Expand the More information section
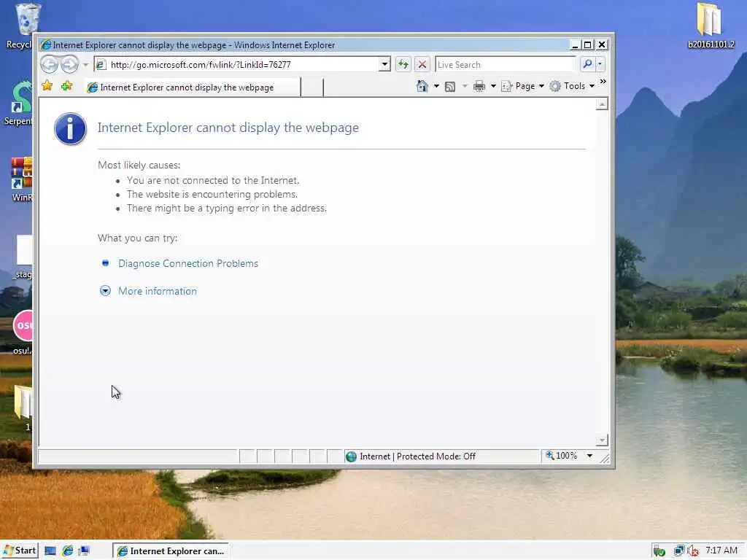This screenshot has width=747, height=560. tap(158, 291)
